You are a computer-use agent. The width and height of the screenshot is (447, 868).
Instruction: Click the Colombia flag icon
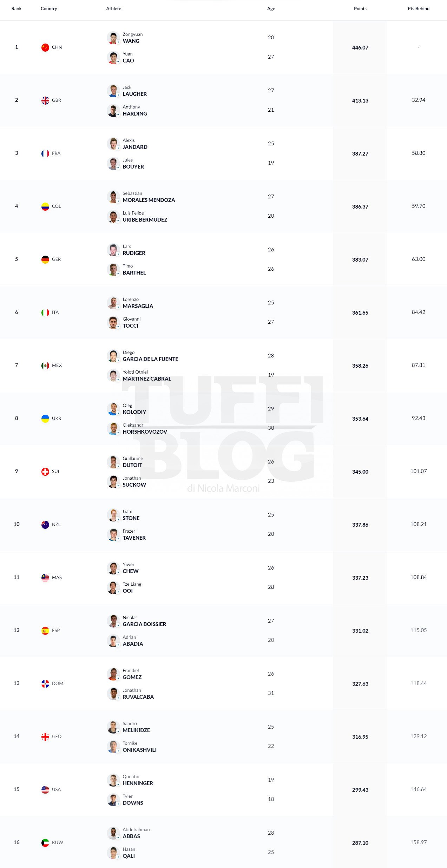[45, 206]
